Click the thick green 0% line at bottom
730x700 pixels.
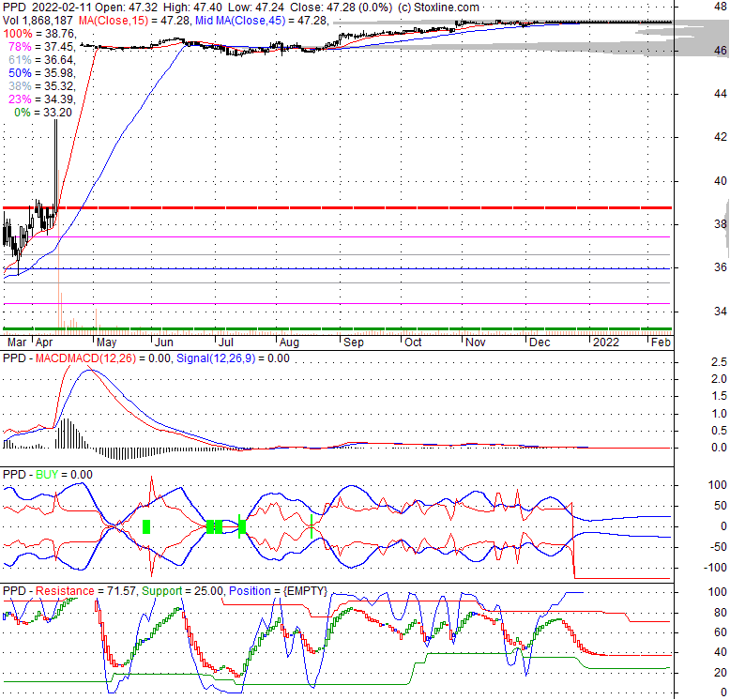pos(337,329)
